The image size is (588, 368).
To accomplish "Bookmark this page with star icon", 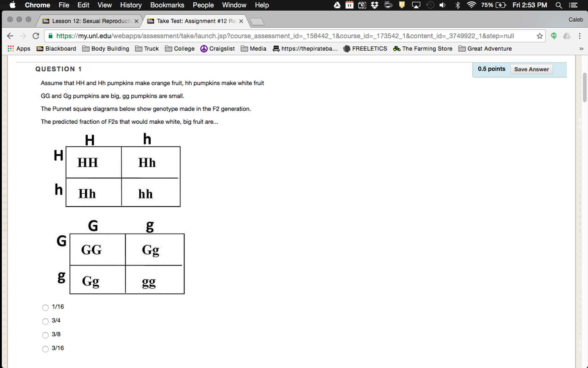I will [x=539, y=36].
